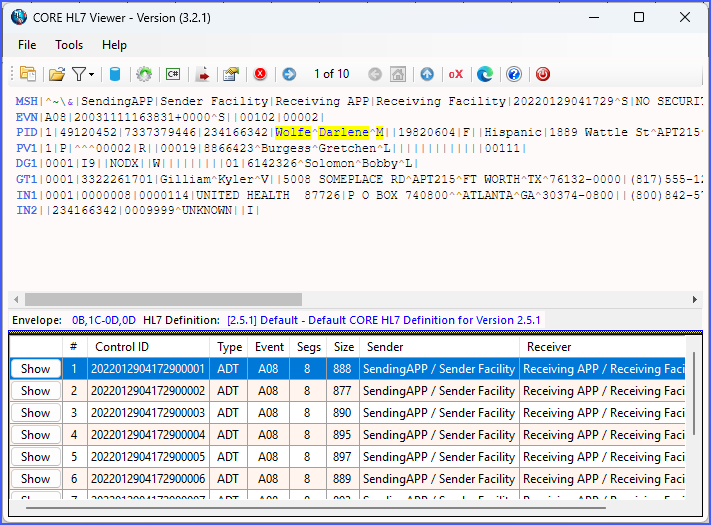This screenshot has width=711, height=525.
Task: Click the Edge browser icon
Action: pos(485,74)
